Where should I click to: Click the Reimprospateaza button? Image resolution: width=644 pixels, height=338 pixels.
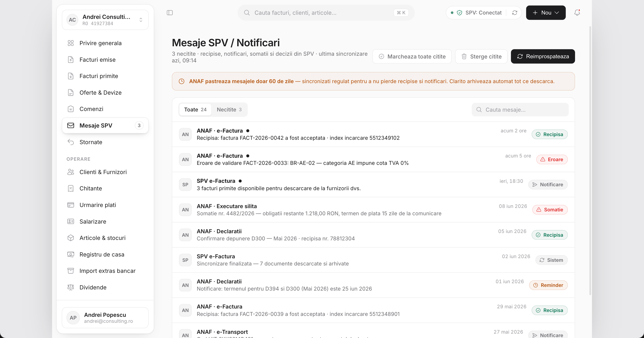[542, 57]
